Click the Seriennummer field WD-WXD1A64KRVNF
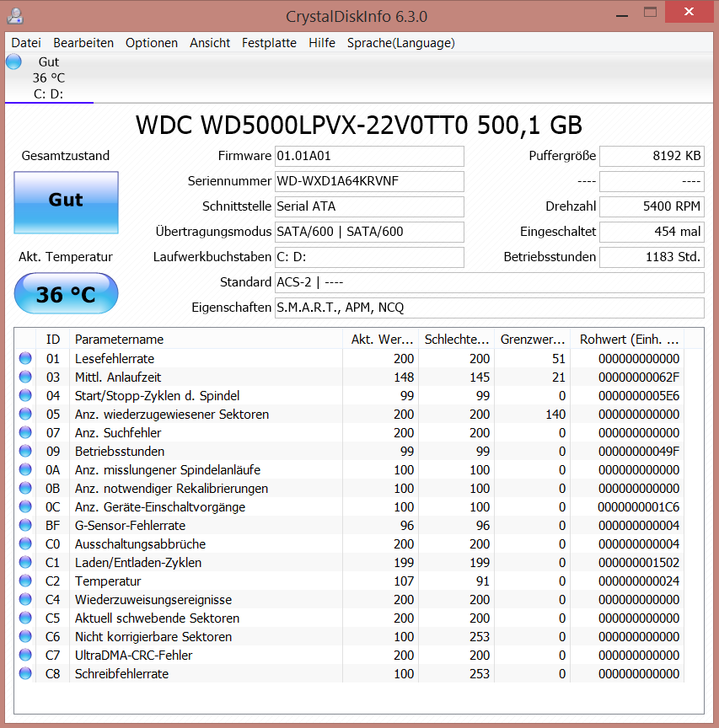 point(369,181)
